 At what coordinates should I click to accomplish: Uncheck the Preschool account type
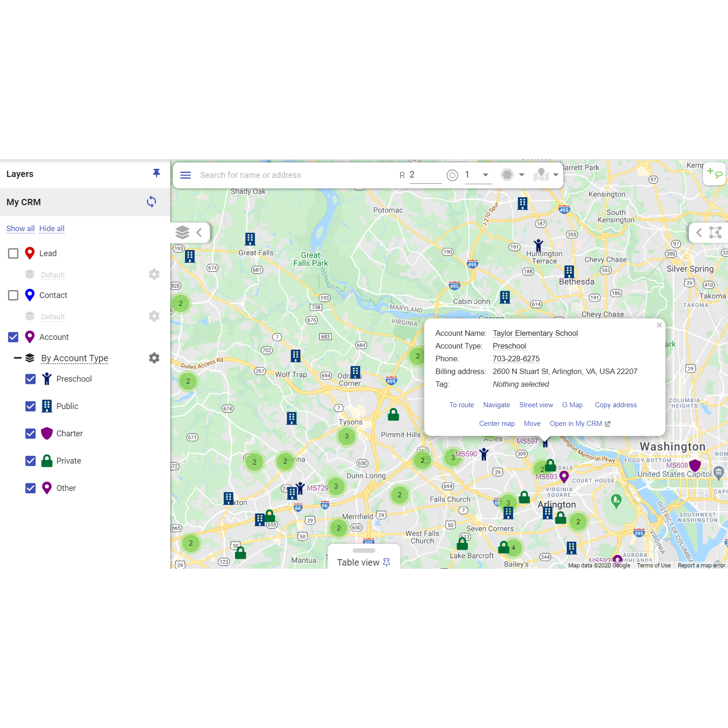[30, 379]
